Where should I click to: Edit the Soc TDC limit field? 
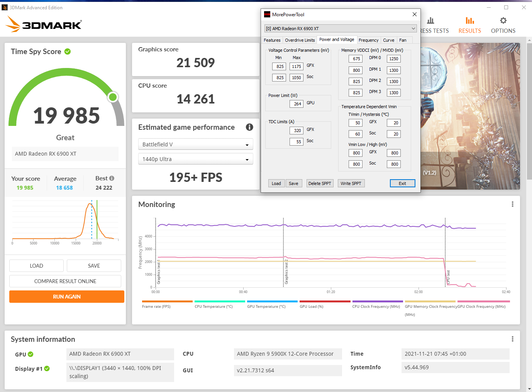[x=296, y=142]
